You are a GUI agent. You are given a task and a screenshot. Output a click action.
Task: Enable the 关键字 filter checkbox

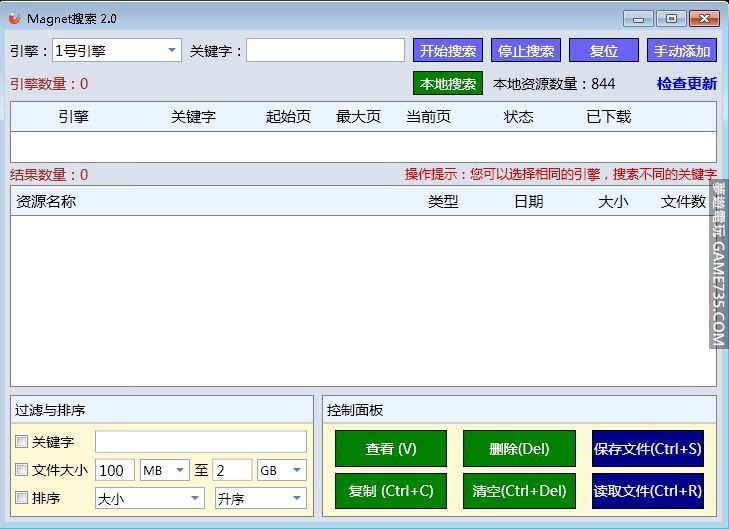click(x=21, y=442)
